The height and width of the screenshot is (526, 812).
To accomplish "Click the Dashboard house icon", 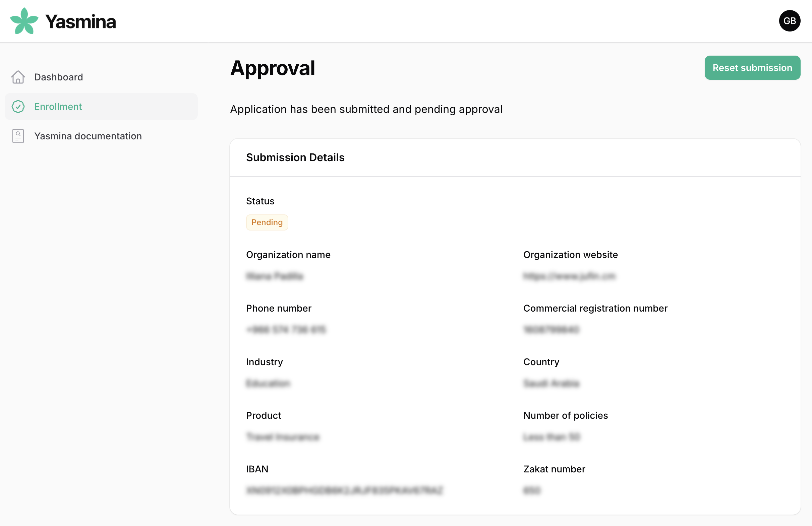I will point(18,77).
